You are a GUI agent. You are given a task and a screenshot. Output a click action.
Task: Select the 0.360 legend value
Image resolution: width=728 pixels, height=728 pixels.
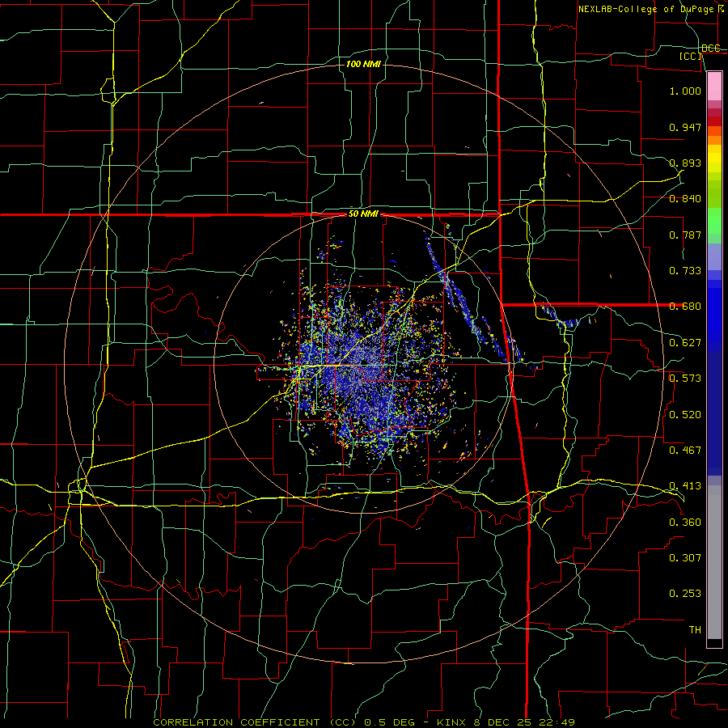685,523
